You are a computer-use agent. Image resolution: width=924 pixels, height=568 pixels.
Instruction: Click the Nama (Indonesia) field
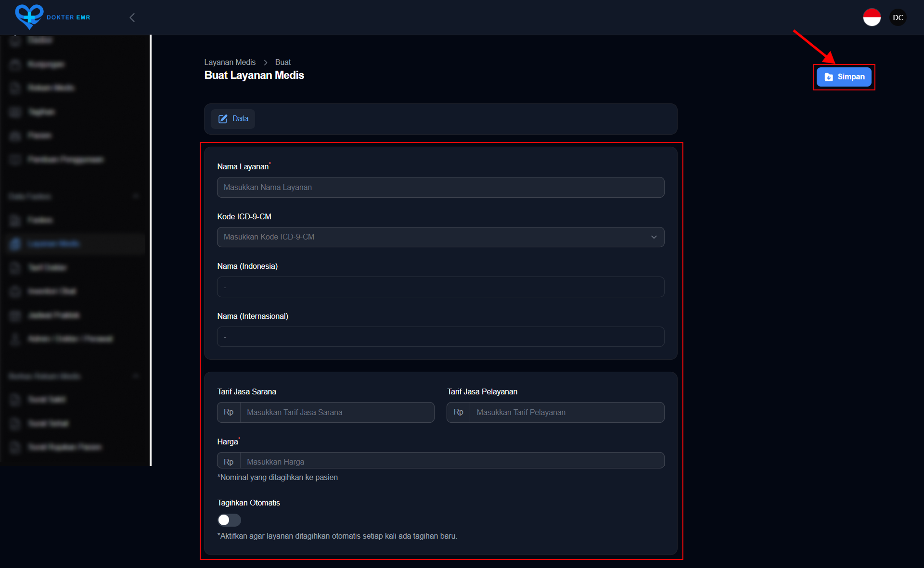(440, 287)
